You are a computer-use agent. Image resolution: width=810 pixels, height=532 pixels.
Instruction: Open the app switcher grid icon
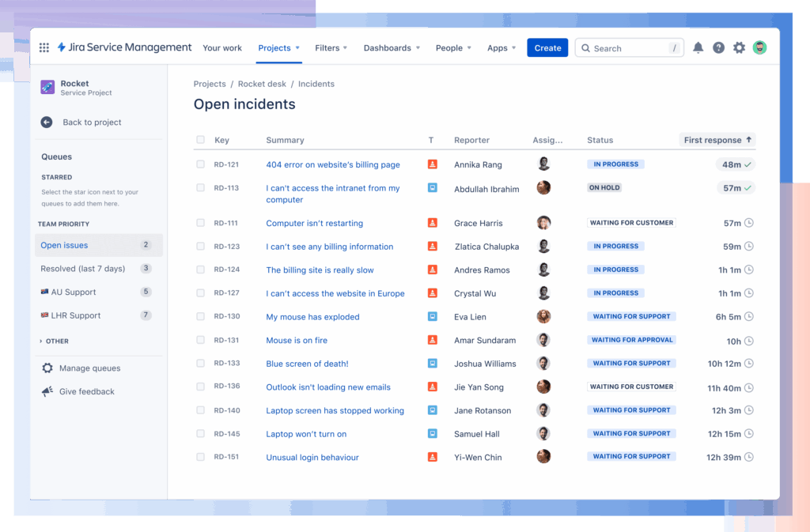pyautogui.click(x=44, y=47)
